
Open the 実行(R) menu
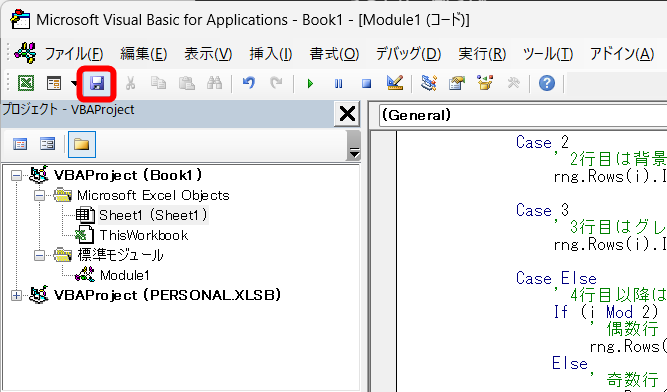pyautogui.click(x=482, y=54)
